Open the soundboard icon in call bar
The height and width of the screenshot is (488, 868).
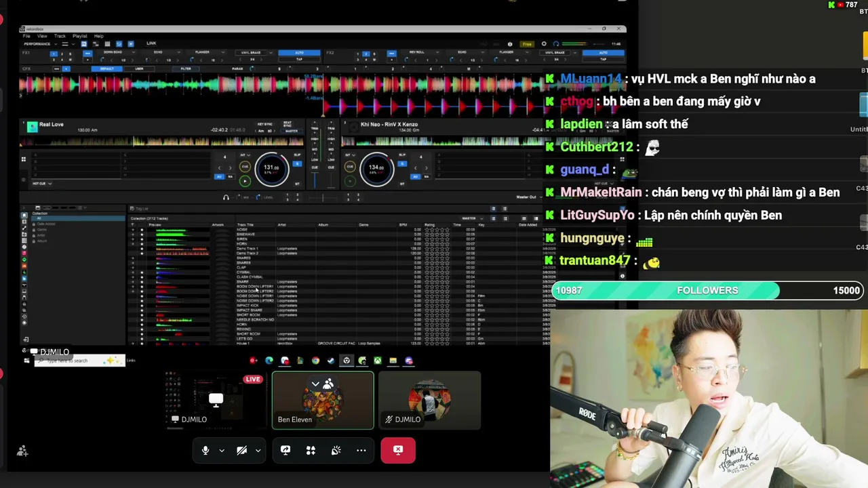336,450
